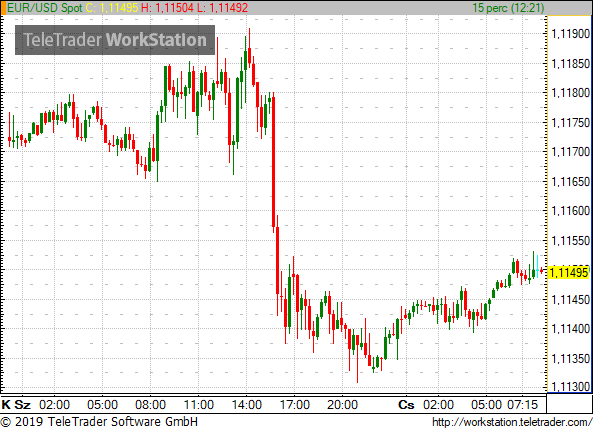Select the 17:00 time axis label
This screenshot has height=431, width=593.
295,405
